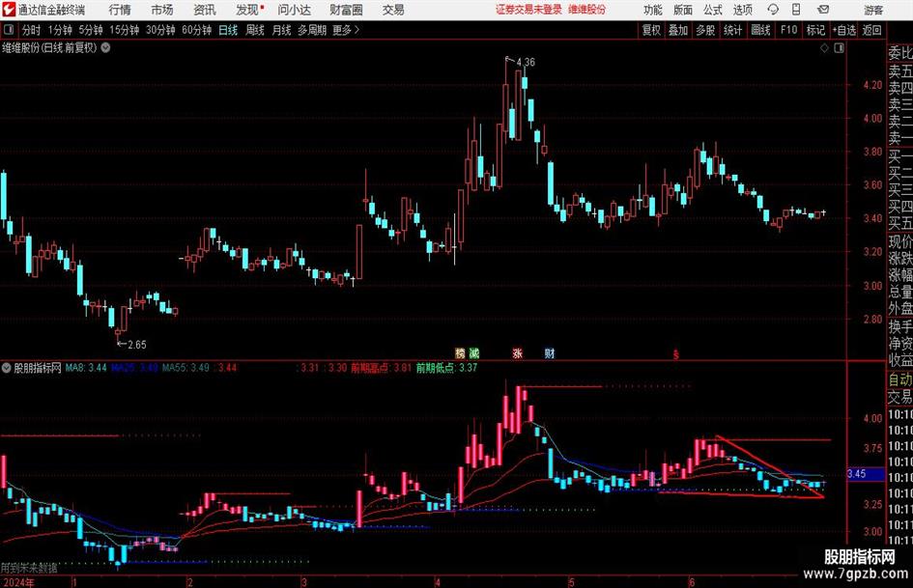
Task: Toggle side panel icon at chart top-right
Action: point(839,48)
